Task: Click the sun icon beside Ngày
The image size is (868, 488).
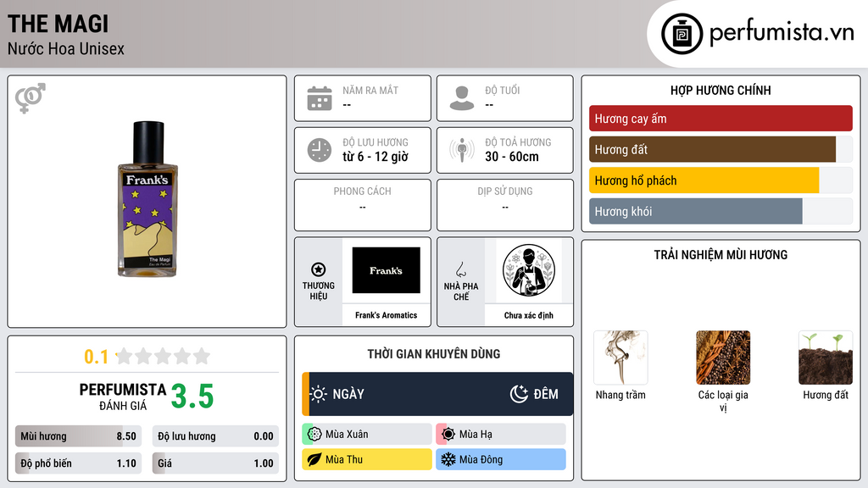Action: pyautogui.click(x=319, y=394)
